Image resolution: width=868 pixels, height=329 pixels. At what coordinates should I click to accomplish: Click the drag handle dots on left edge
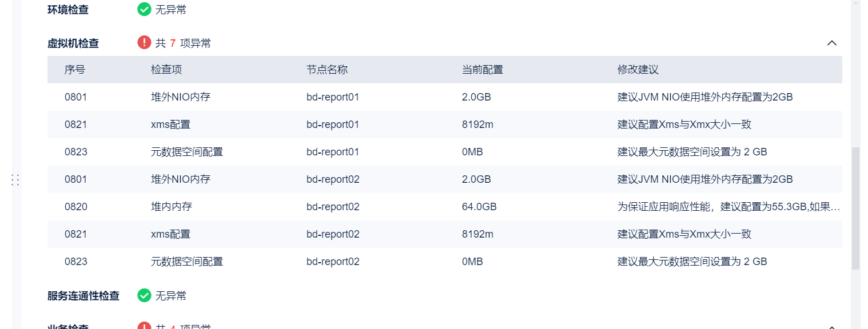pos(15,180)
